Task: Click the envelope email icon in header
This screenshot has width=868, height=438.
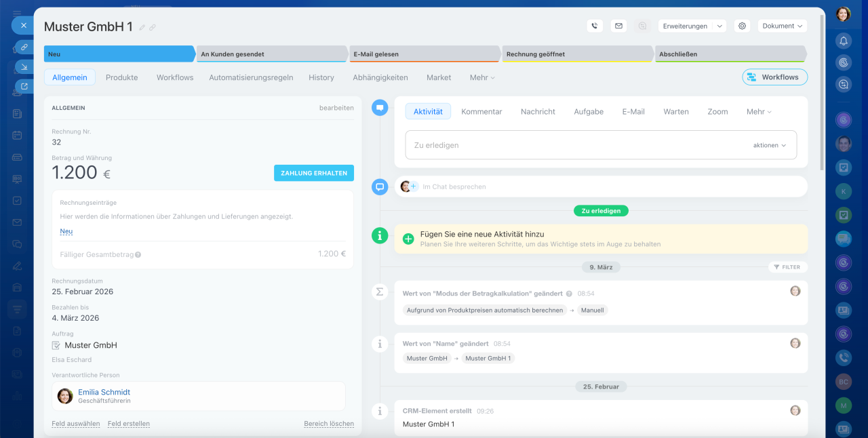Action: pos(618,26)
